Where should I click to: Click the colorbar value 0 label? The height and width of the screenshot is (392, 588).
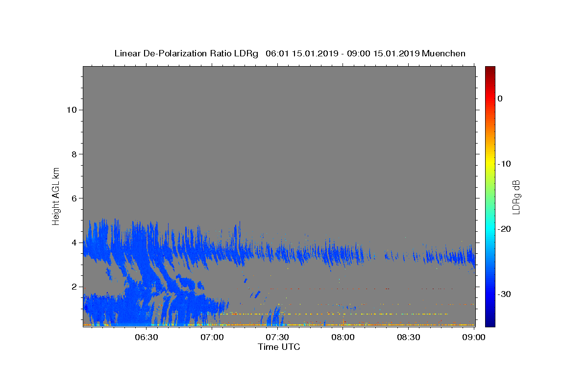[x=500, y=98]
